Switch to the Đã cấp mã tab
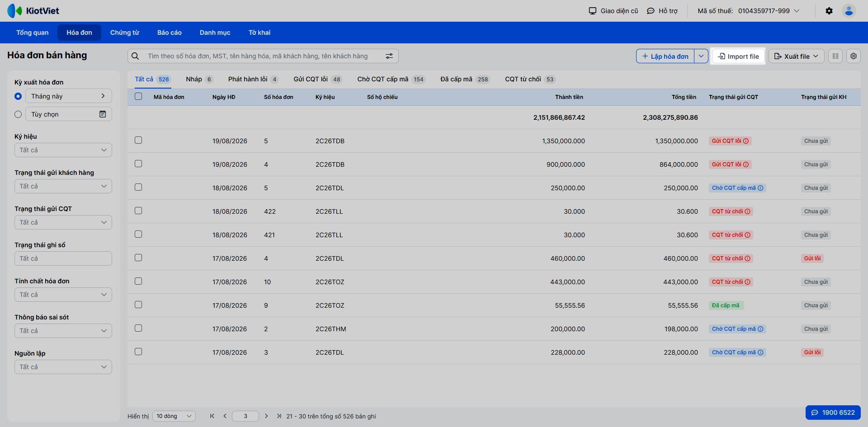 tap(465, 79)
